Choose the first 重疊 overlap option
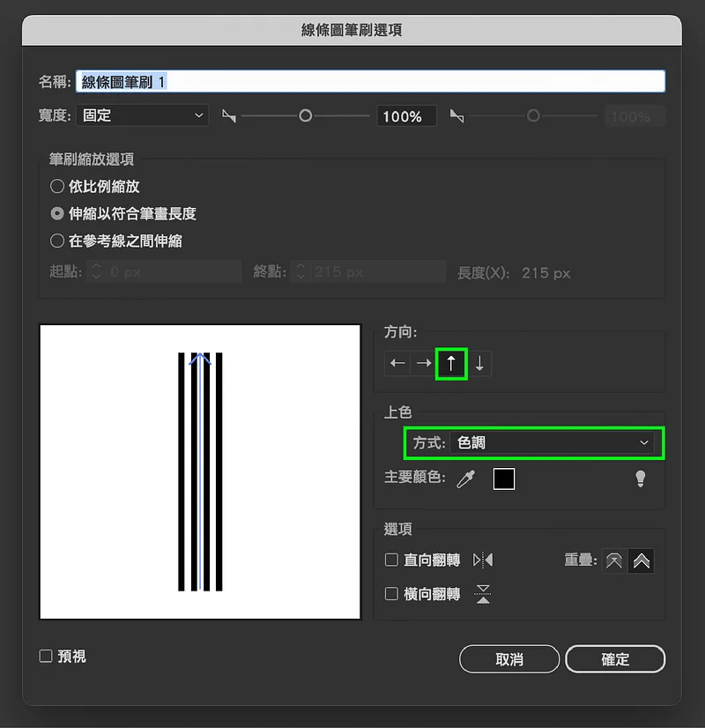The width and height of the screenshot is (705, 728). click(x=614, y=561)
